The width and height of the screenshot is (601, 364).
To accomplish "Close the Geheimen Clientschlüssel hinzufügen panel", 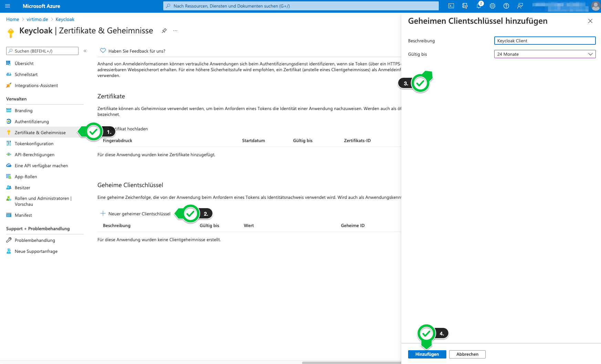I will point(590,21).
